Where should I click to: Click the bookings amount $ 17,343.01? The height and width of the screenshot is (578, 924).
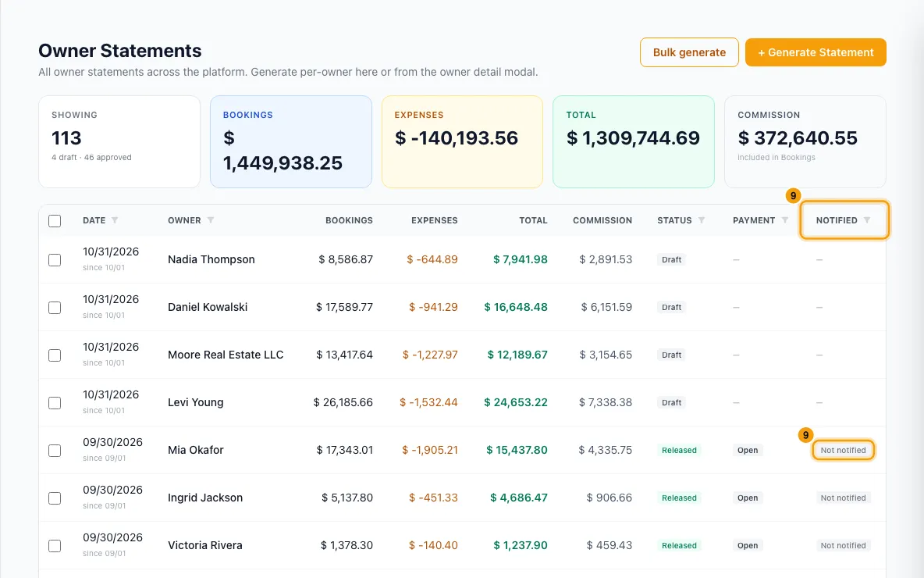pyautogui.click(x=345, y=450)
